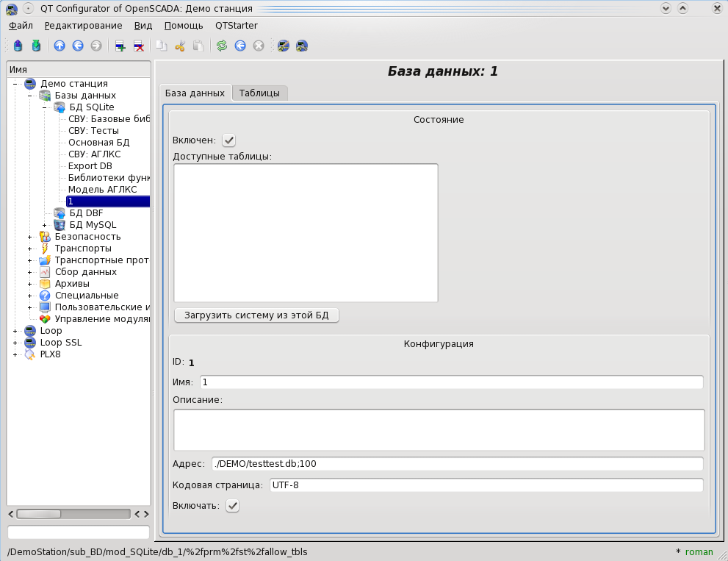
Task: Expand the БД MySQL tree node
Action: pyautogui.click(x=44, y=225)
